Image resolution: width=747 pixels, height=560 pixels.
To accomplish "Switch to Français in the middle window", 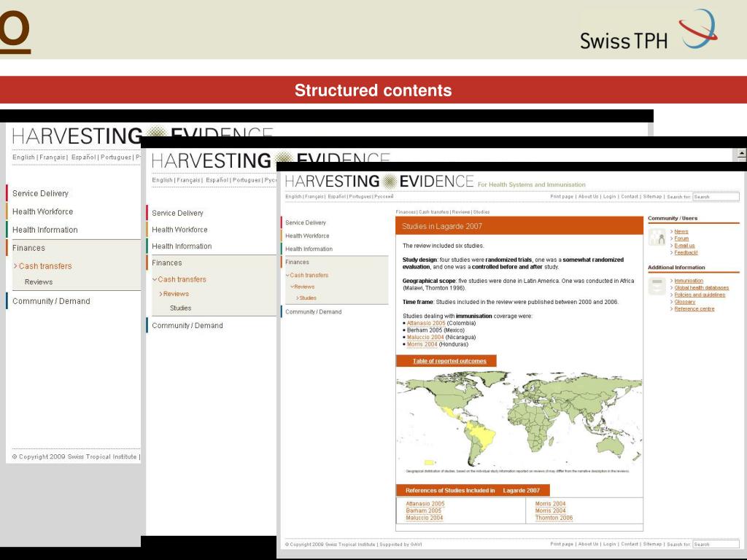I will (188, 180).
